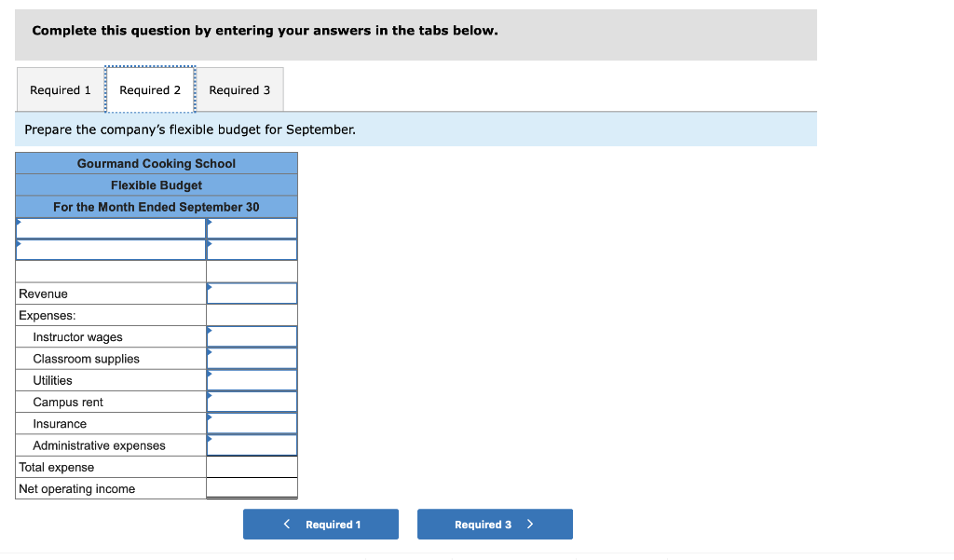Click the Total expense value cell
954x560 pixels.
click(x=253, y=467)
